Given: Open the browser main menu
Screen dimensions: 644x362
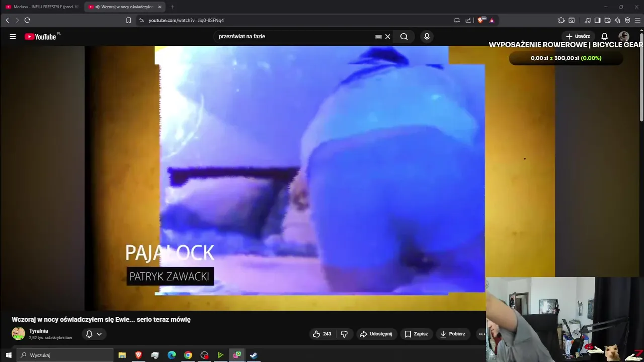Looking at the screenshot, I should pos(637,20).
